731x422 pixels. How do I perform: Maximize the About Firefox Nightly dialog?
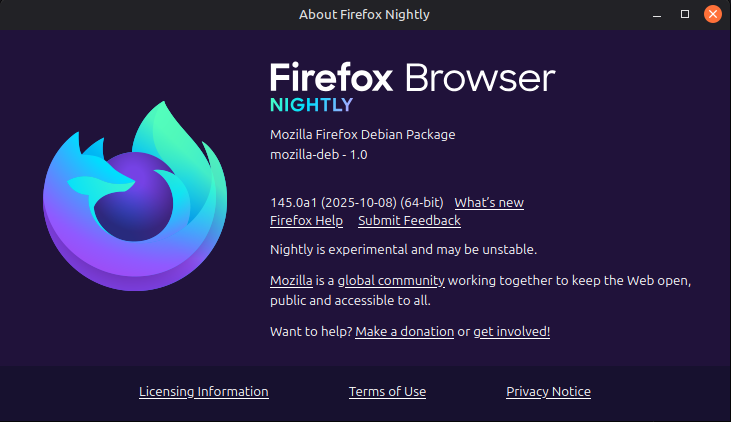tap(685, 14)
